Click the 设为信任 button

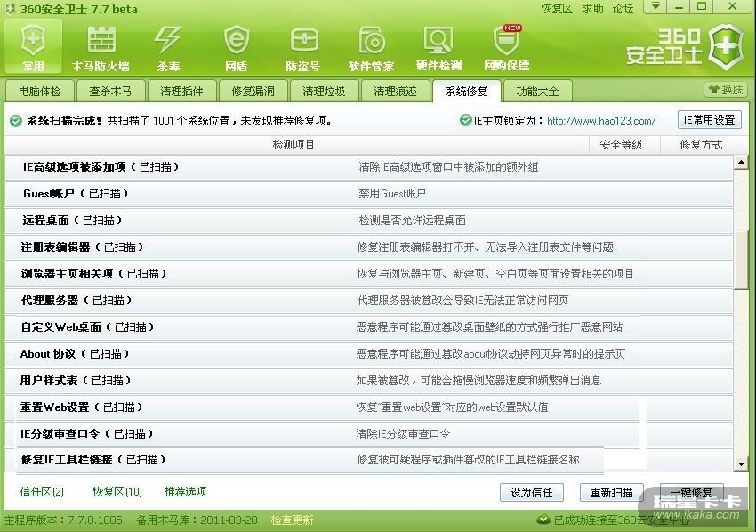531,493
